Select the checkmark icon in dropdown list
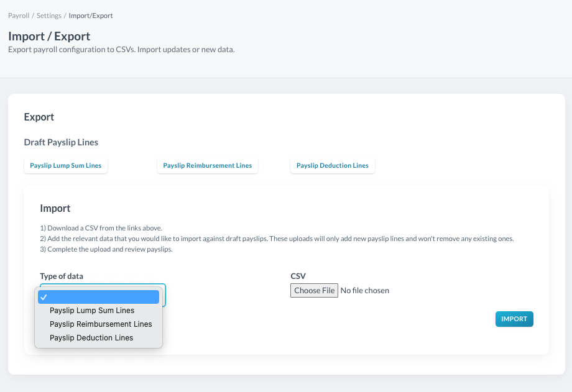572x392 pixels. point(44,298)
